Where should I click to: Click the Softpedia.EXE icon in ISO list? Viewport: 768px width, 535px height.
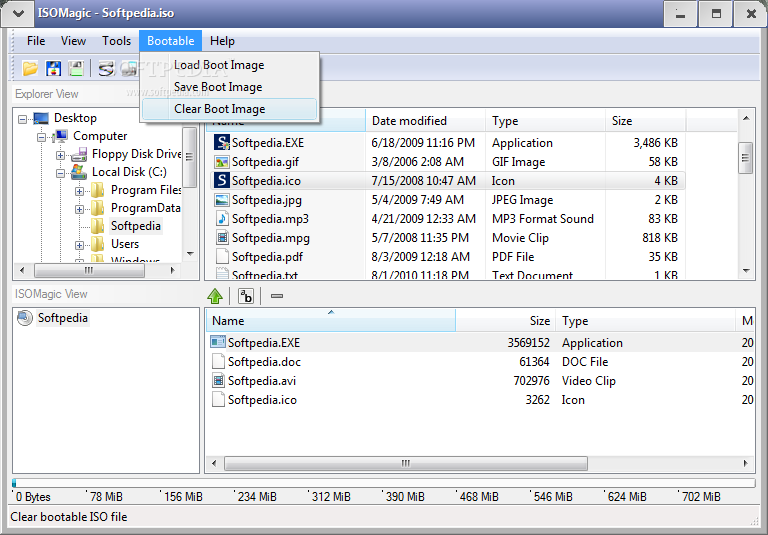[x=218, y=342]
